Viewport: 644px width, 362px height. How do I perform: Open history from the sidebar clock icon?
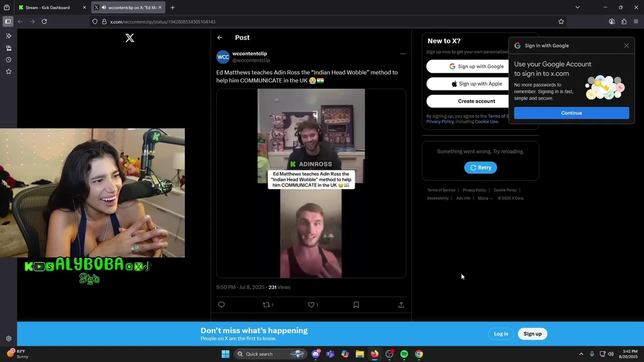point(9,60)
